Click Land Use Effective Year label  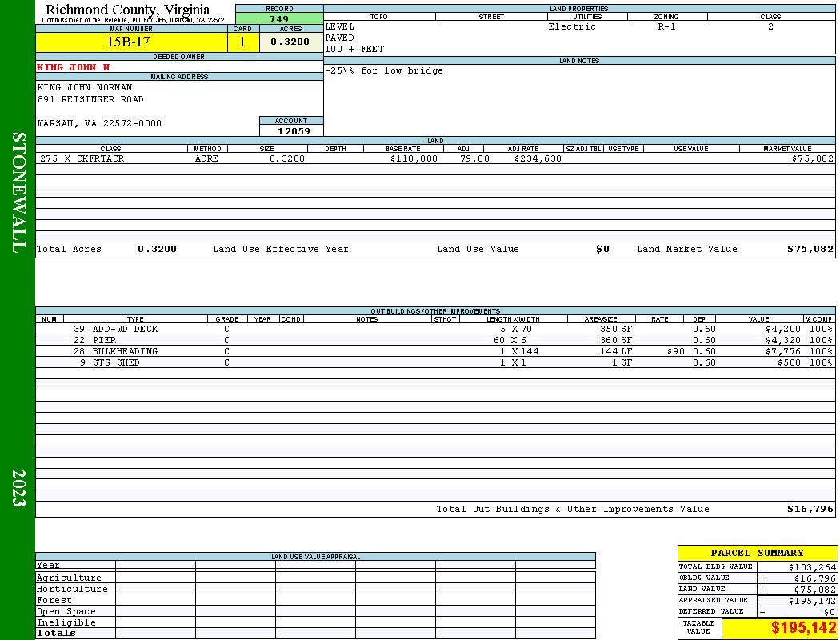(x=280, y=249)
